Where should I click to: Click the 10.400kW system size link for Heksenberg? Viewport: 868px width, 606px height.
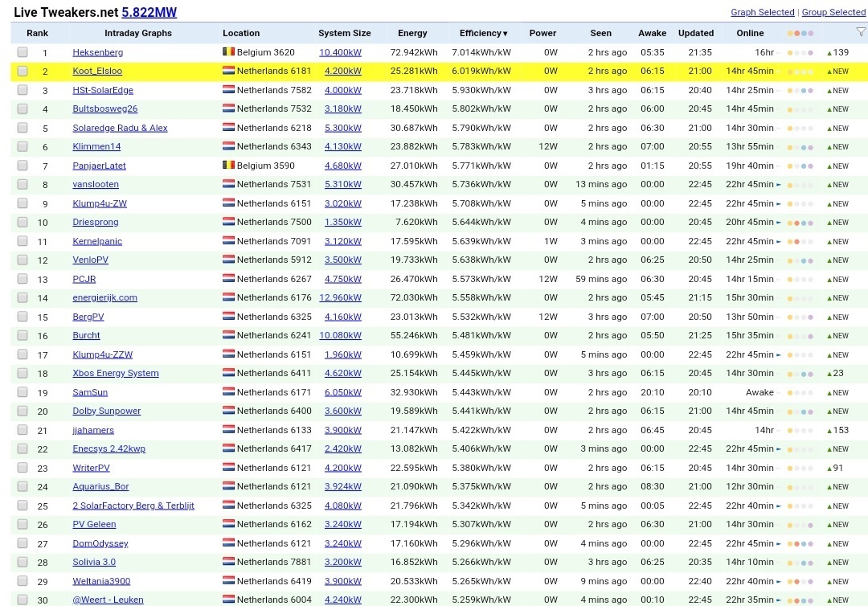tap(342, 51)
